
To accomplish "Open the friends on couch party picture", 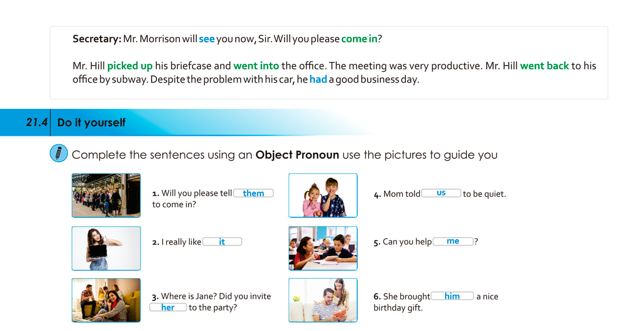I will click(106, 300).
